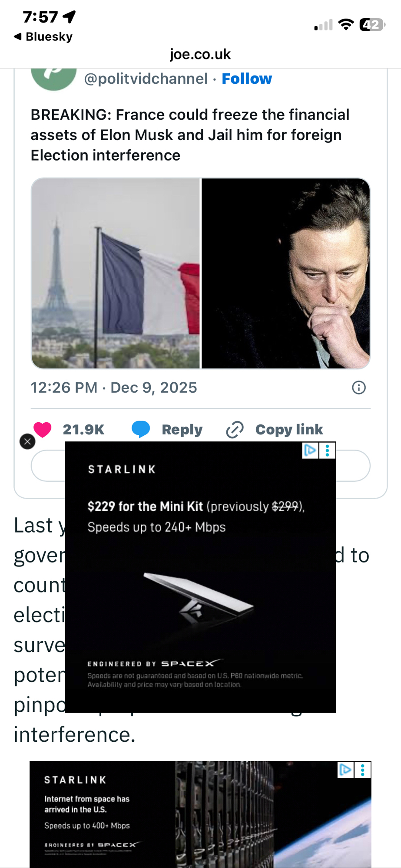Tap the joe.co.uk address bar
This screenshot has width=401, height=868.
(x=200, y=54)
